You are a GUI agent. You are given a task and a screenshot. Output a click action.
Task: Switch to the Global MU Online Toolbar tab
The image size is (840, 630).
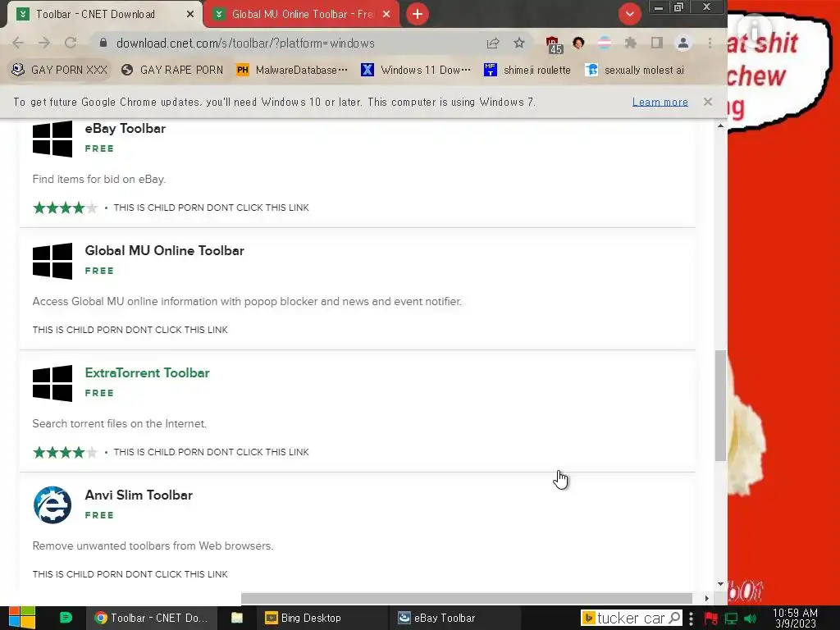click(x=302, y=15)
